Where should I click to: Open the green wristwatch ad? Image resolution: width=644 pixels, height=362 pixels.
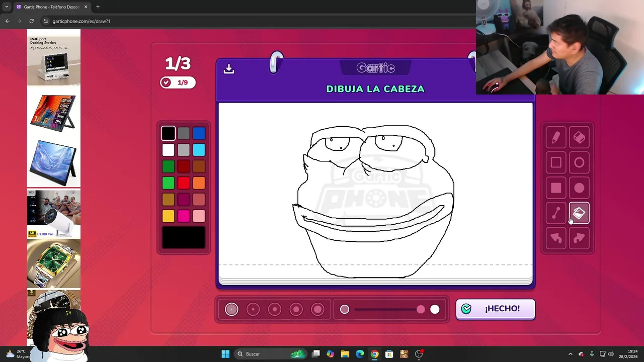(53, 263)
